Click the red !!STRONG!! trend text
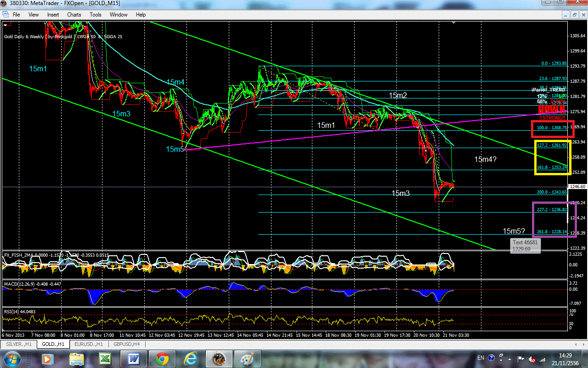Viewport: 588px width, 368px height. (x=552, y=118)
